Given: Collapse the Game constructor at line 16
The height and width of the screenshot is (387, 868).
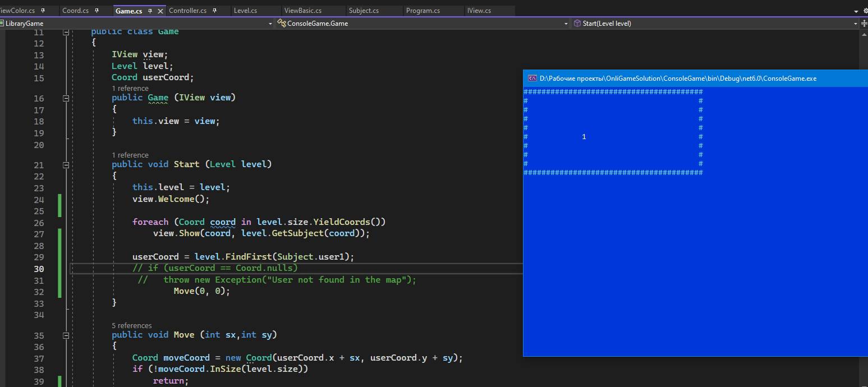Looking at the screenshot, I should click(66, 98).
